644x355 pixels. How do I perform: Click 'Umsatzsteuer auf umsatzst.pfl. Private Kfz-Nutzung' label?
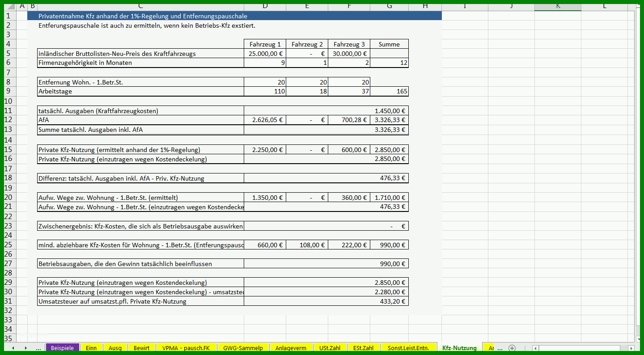pos(140,301)
